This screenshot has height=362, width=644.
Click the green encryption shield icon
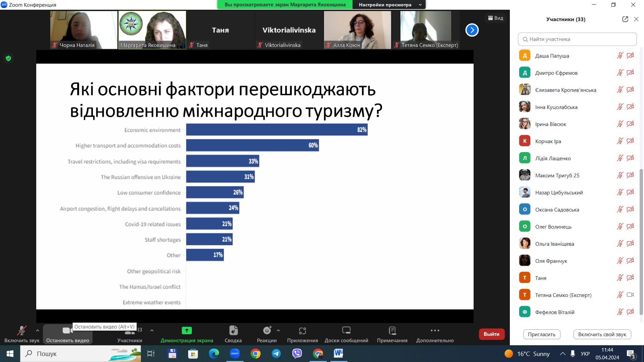click(x=8, y=58)
